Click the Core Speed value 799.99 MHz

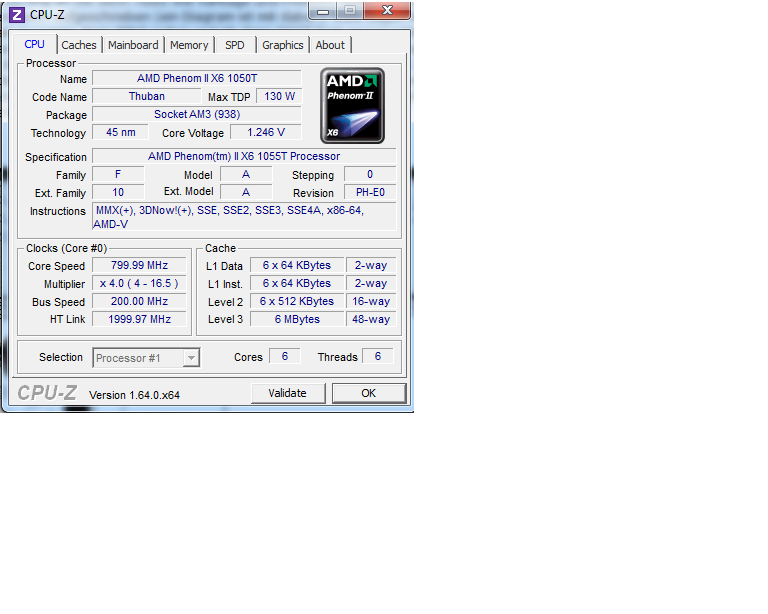[139, 265]
